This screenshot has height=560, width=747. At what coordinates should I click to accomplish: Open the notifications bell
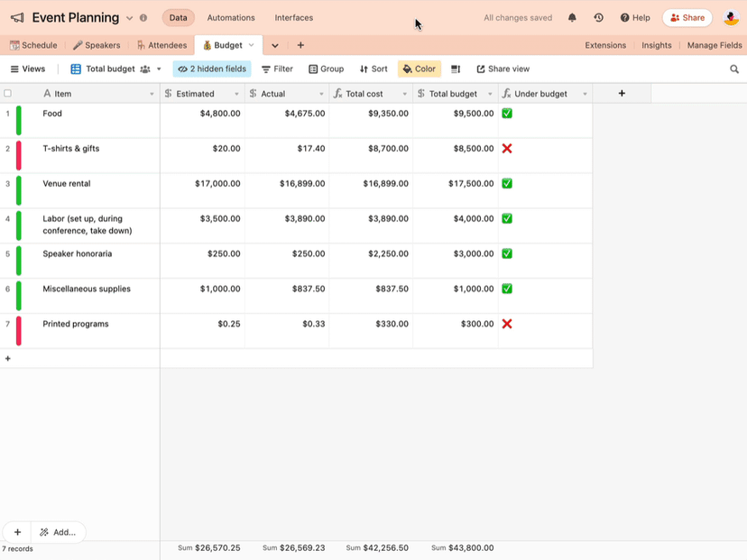(572, 17)
